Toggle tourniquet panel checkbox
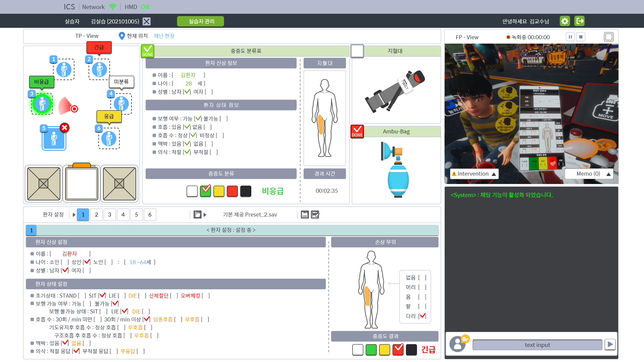Viewport: 644px width, 362px height. tap(357, 51)
